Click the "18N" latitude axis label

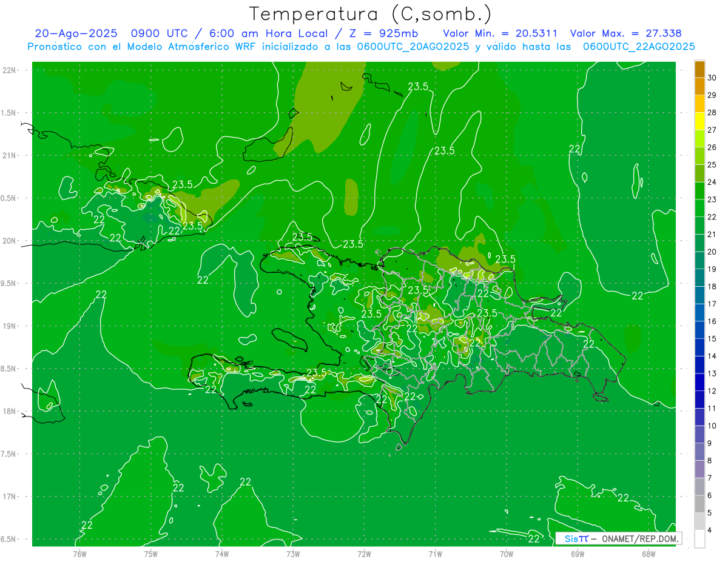pyautogui.click(x=9, y=411)
